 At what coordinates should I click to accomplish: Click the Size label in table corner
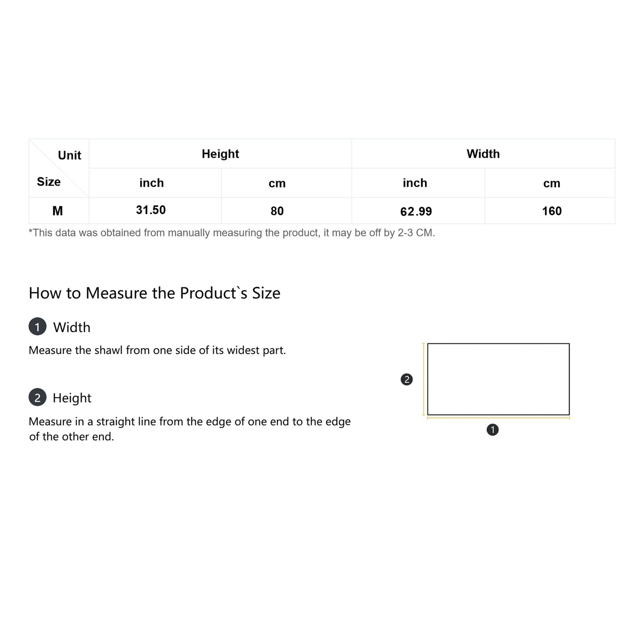pos(49,182)
